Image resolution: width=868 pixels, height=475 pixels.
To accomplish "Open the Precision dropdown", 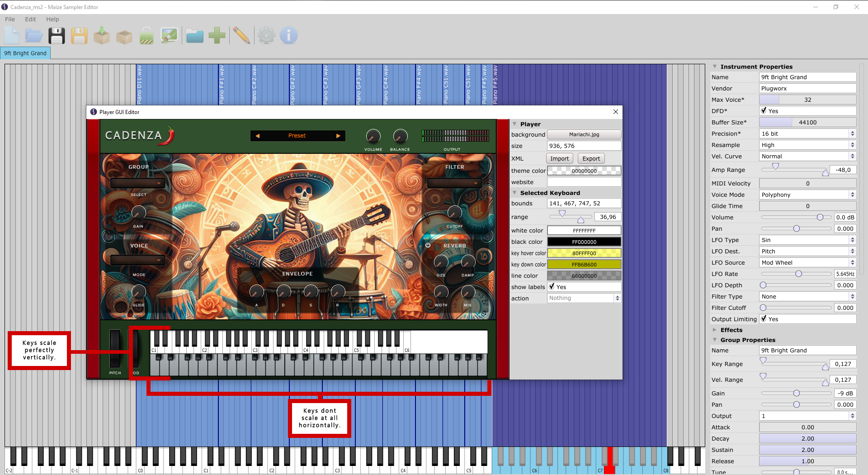I will click(807, 133).
